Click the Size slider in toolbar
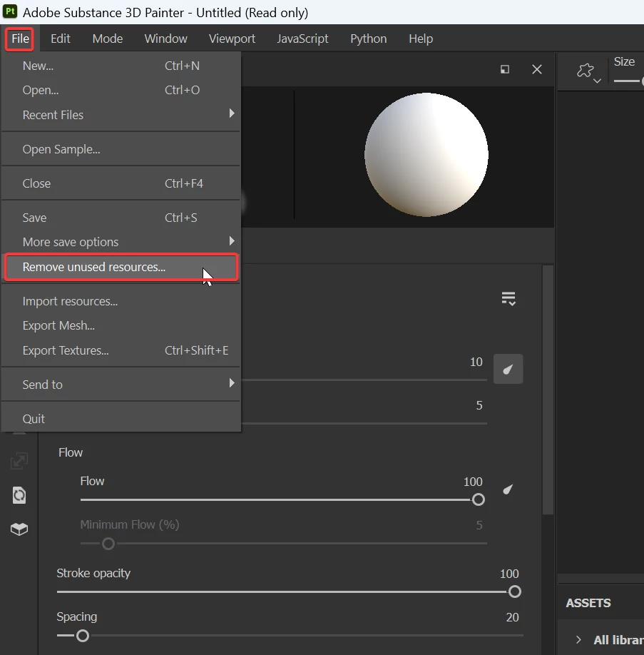 tap(628, 81)
